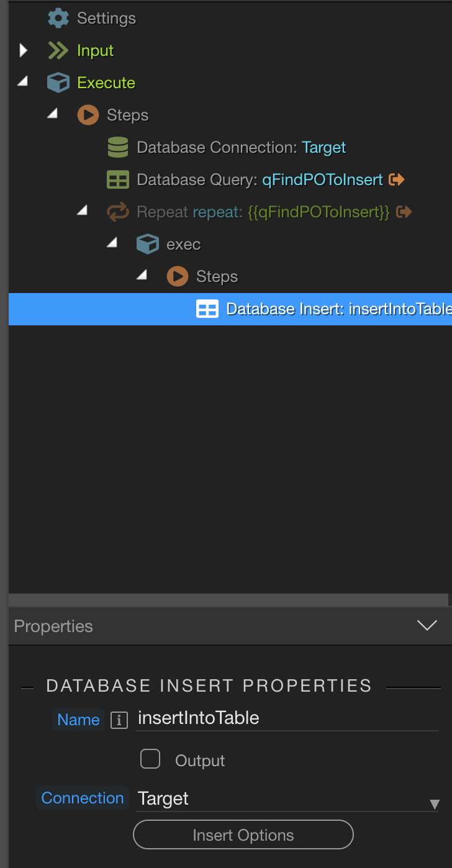Click the orange Steps play icon under Execute
The image size is (452, 868).
pos(88,115)
